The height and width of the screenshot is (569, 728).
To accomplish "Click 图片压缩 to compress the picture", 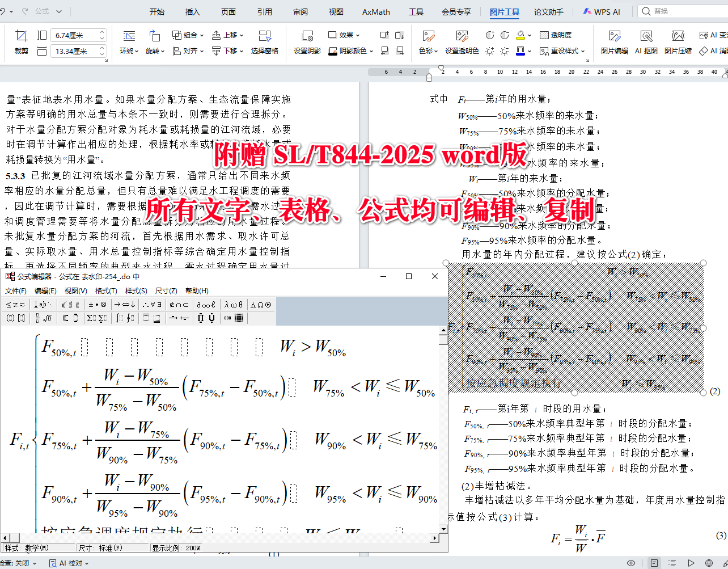I will pyautogui.click(x=677, y=43).
